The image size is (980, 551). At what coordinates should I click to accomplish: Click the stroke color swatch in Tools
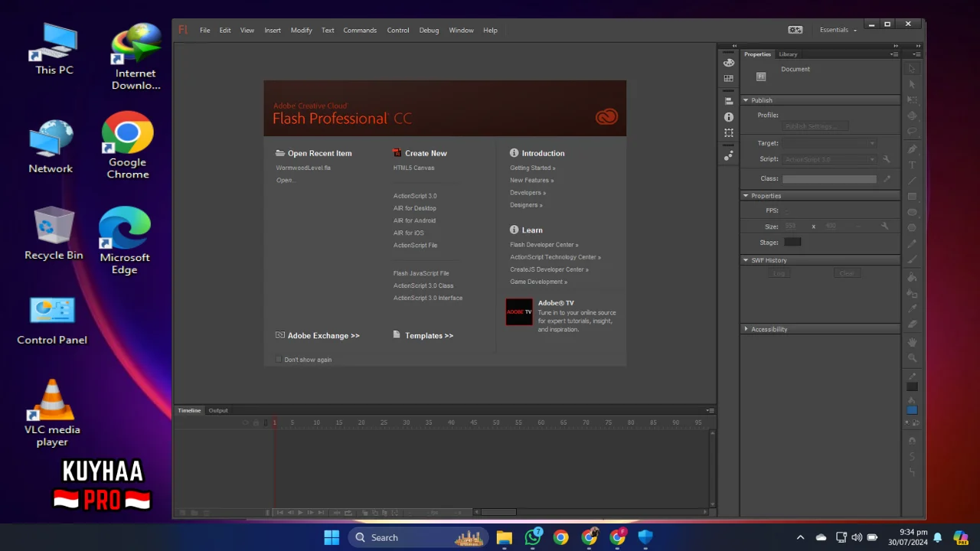pos(912,386)
